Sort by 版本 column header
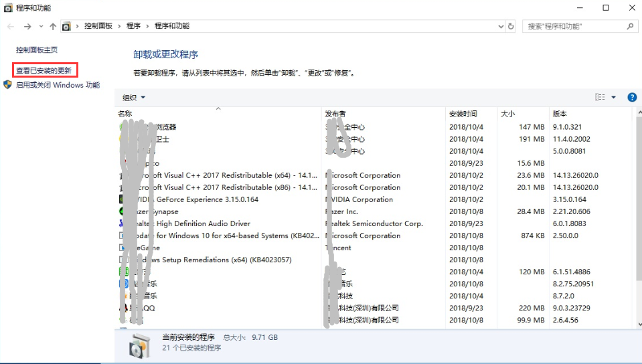This screenshot has width=642, height=364. click(x=560, y=114)
